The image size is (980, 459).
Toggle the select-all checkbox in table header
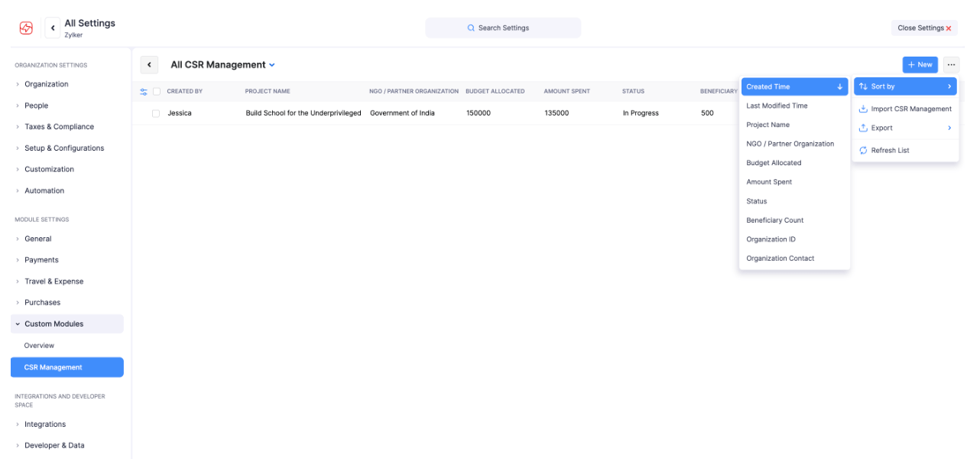click(157, 92)
